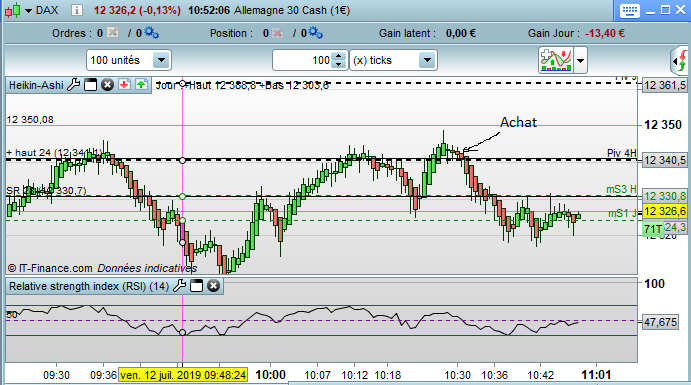
Task: Toggle the Heikin-Ashi panel window size
Action: pos(90,85)
